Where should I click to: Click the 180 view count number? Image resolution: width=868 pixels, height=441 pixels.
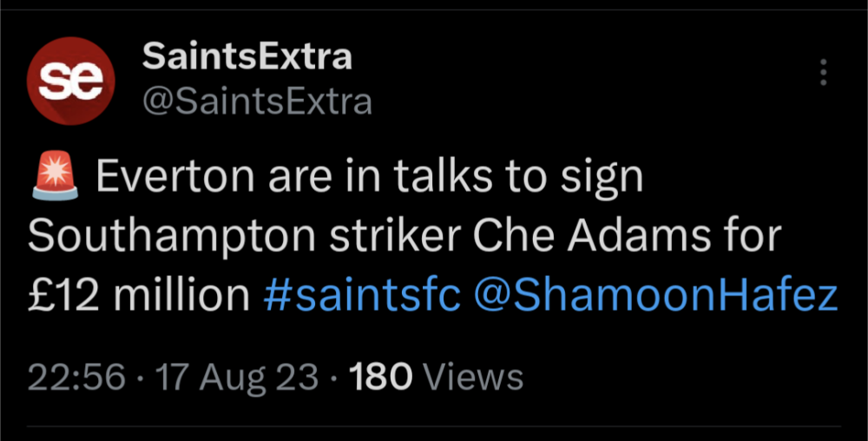[378, 378]
